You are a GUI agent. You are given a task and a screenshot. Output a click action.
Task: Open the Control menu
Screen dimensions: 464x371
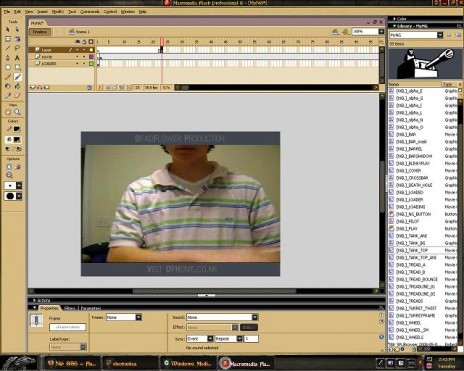tap(110, 12)
